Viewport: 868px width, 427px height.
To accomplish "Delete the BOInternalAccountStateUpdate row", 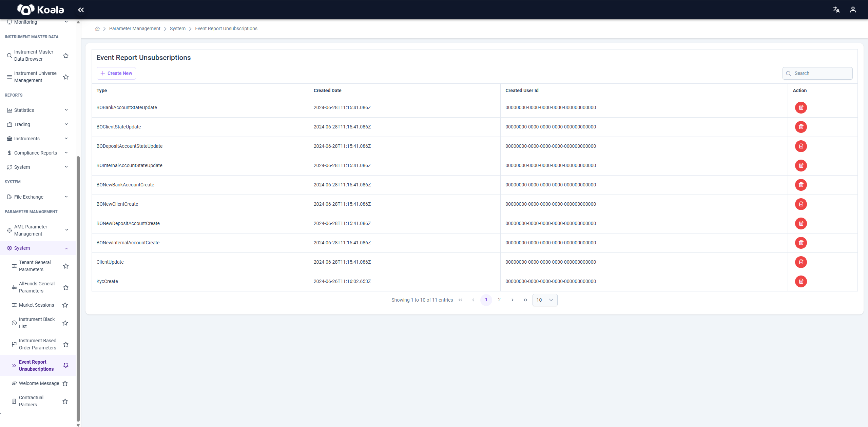I will click(x=801, y=165).
